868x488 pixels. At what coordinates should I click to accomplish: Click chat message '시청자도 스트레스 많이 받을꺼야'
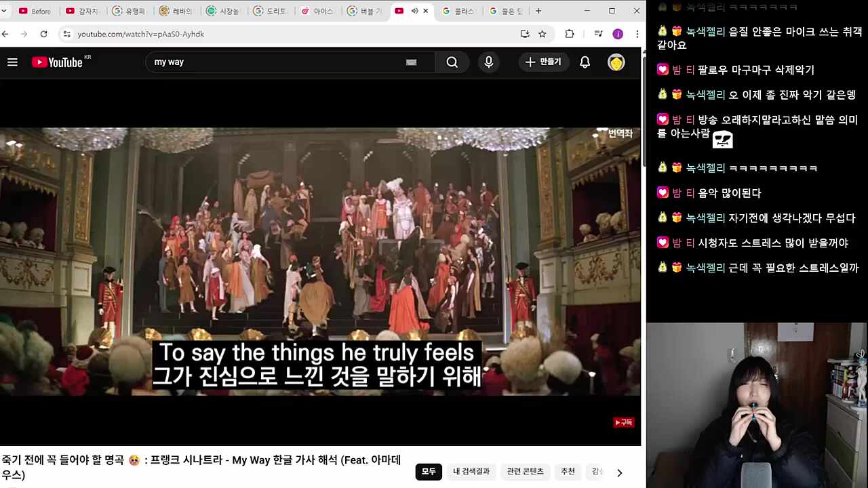(x=773, y=243)
